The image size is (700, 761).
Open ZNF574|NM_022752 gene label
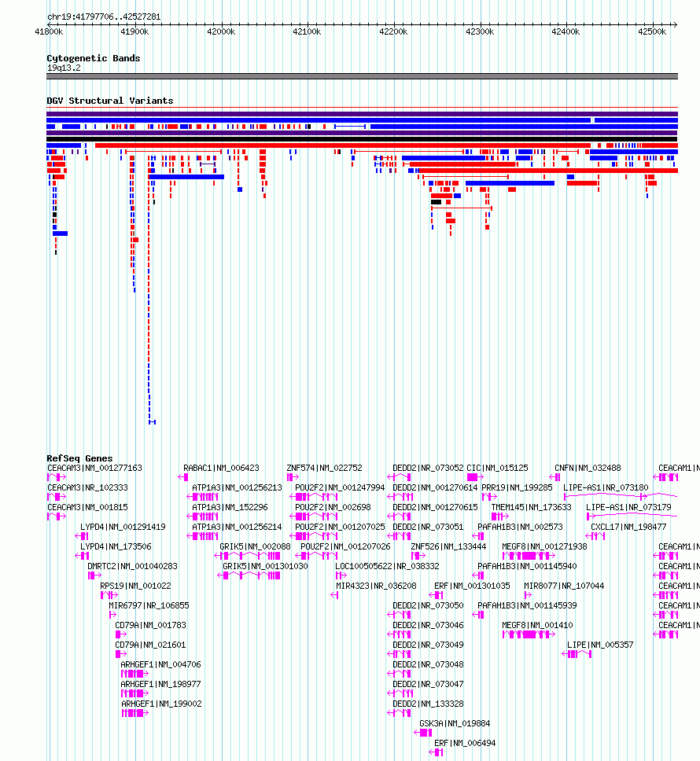tap(324, 468)
